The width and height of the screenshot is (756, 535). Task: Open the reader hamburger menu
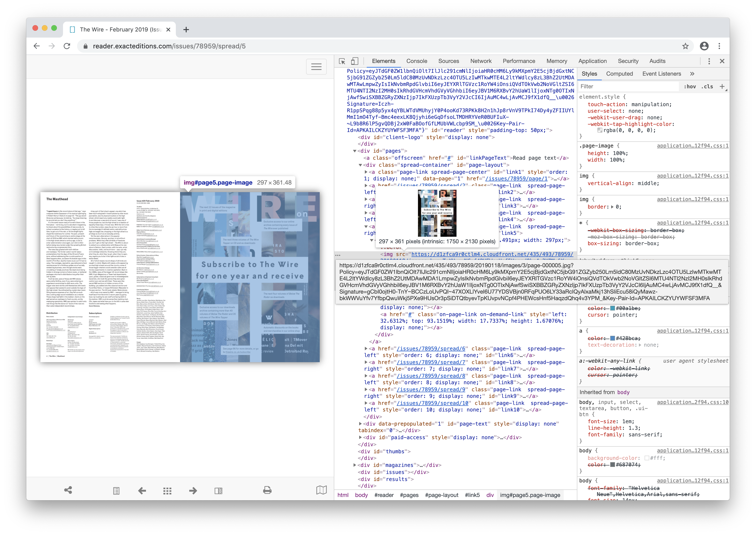pyautogui.click(x=316, y=66)
